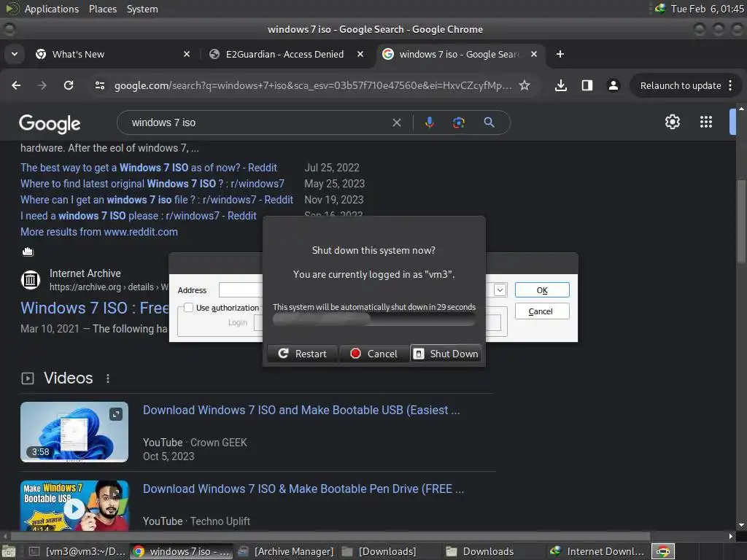This screenshot has height=560, width=747.
Task: Click the Internet Archive site icon
Action: [31, 279]
